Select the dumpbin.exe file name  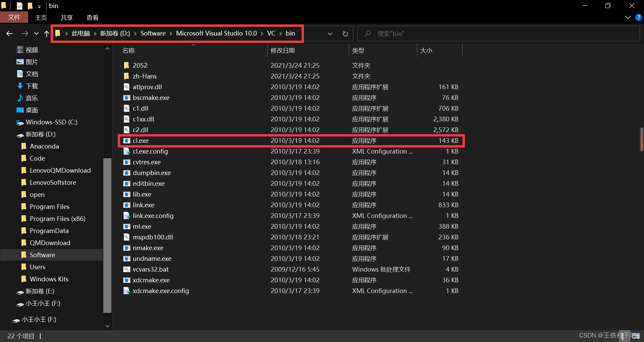[x=152, y=173]
